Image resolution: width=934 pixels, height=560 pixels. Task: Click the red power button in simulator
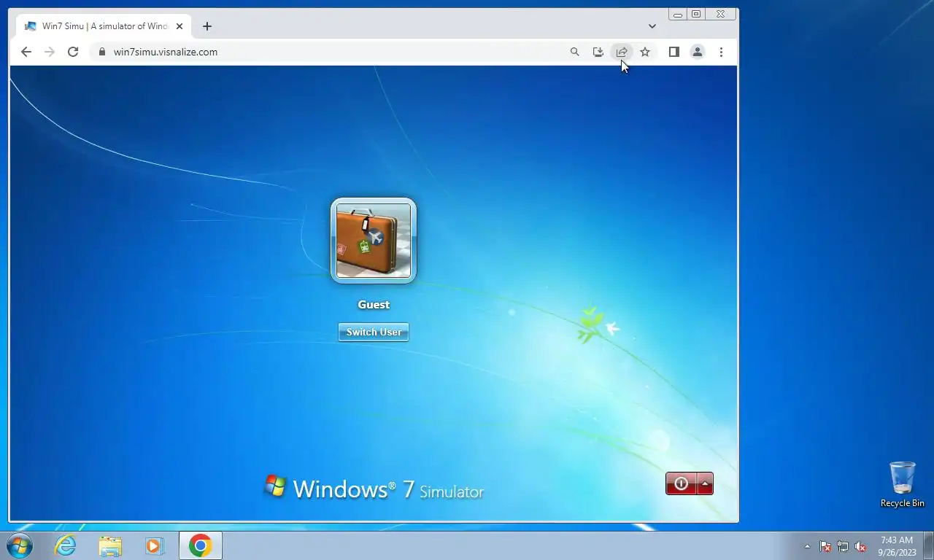coord(681,483)
